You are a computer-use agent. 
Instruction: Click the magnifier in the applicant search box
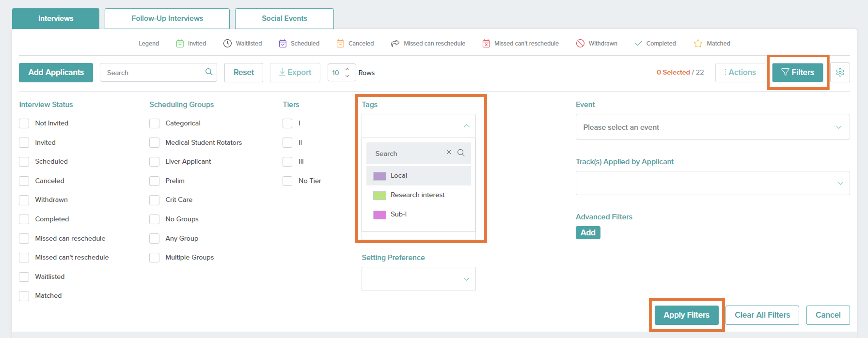pyautogui.click(x=209, y=72)
